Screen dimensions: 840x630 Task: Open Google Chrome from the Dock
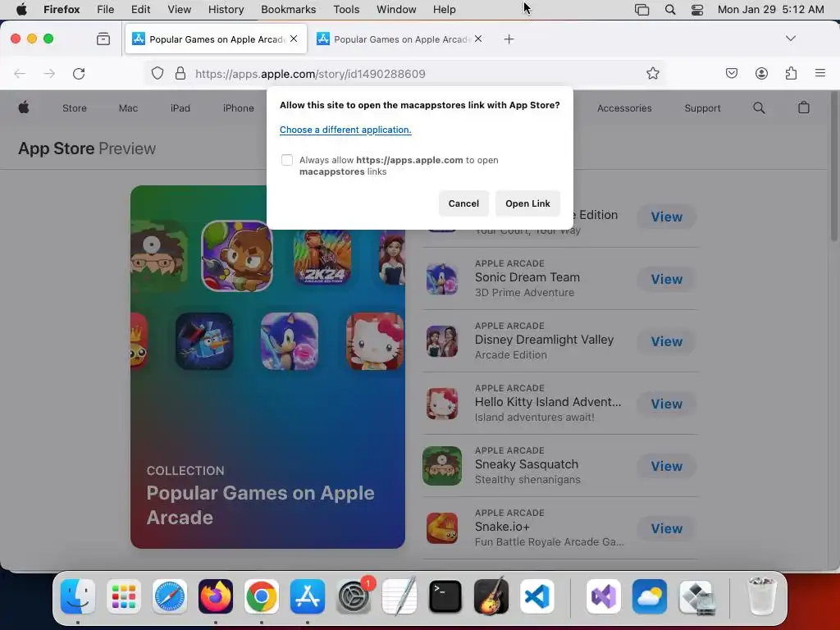coord(262,596)
